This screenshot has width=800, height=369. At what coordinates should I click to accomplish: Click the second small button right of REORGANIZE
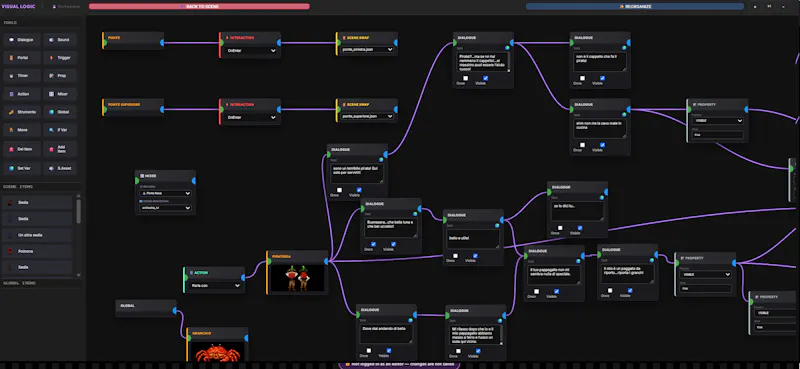(x=769, y=7)
